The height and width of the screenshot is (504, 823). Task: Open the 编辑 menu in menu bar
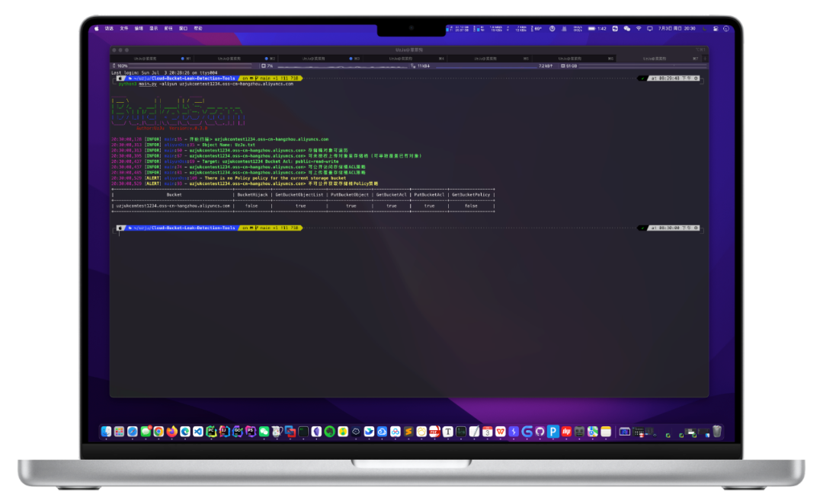click(139, 28)
